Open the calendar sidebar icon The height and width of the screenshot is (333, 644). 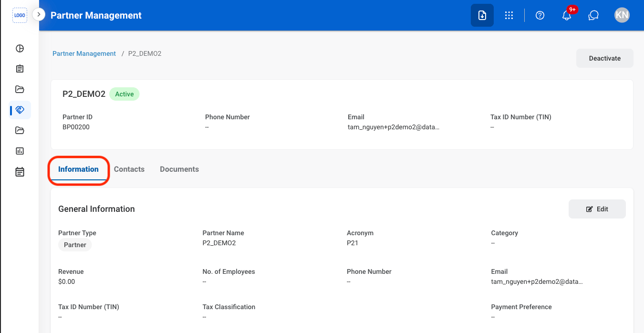[20, 172]
